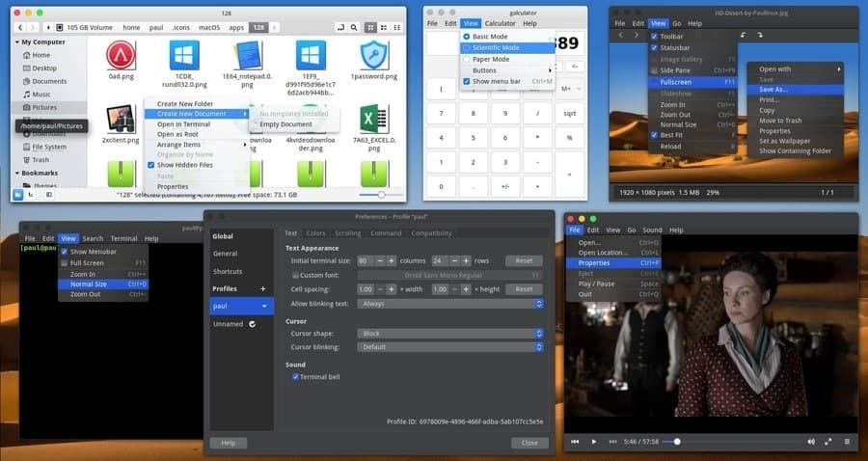Image resolution: width=868 pixels, height=461 pixels.
Task: Toggle Statusbar checkbox in image viewer menu
Action: click(654, 48)
